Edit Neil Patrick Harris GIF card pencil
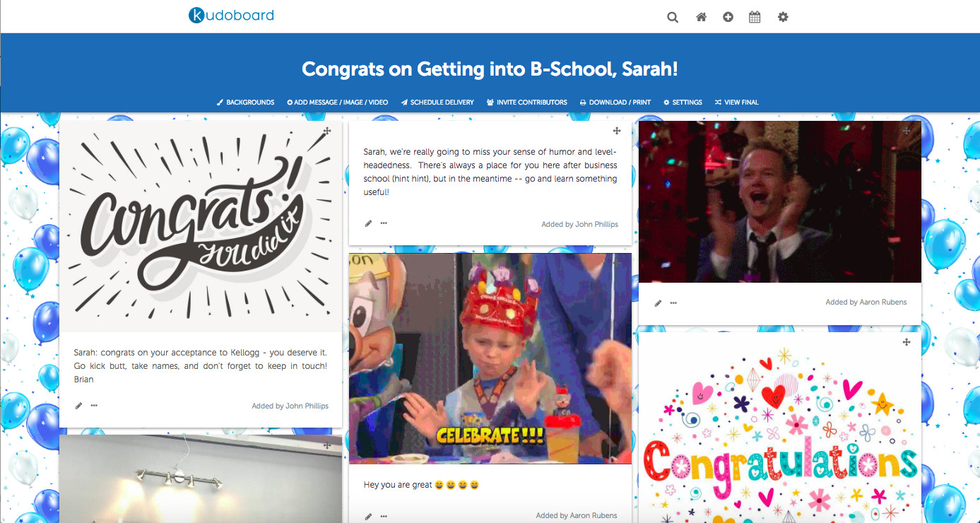The height and width of the screenshot is (523, 980). pyautogui.click(x=658, y=302)
